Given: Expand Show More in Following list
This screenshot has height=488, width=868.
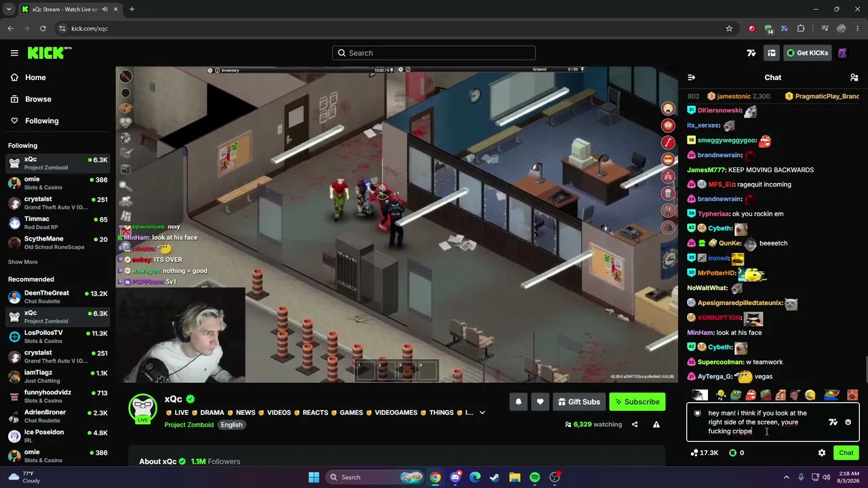Looking at the screenshot, I should pos(23,262).
